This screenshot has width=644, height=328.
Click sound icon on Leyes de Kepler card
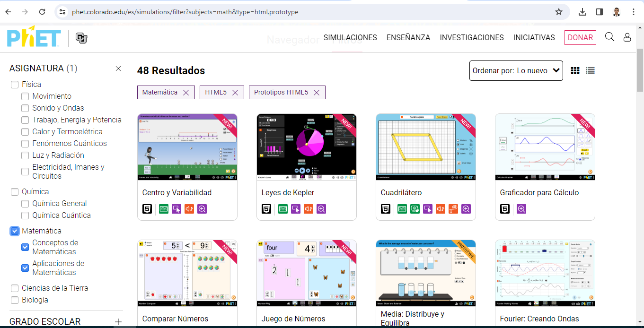coord(309,208)
